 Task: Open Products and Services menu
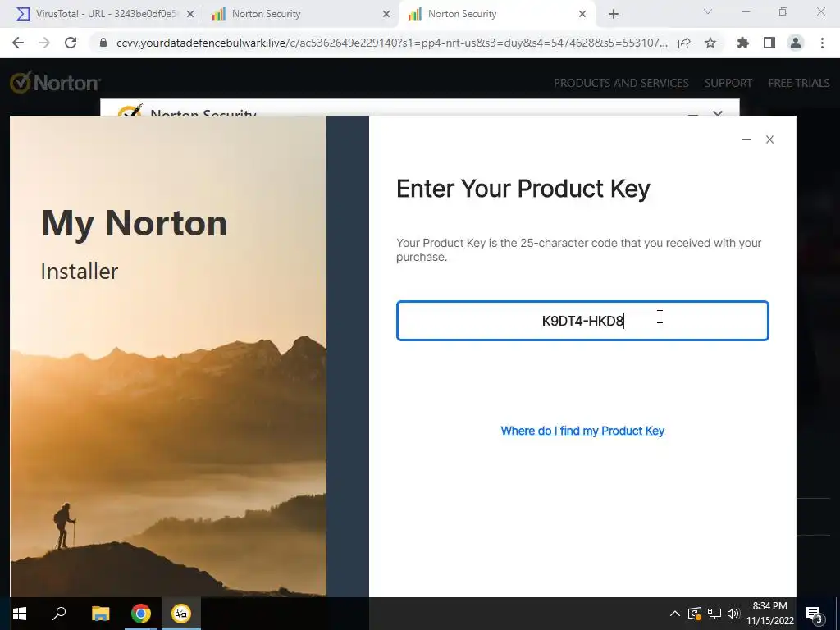[621, 83]
